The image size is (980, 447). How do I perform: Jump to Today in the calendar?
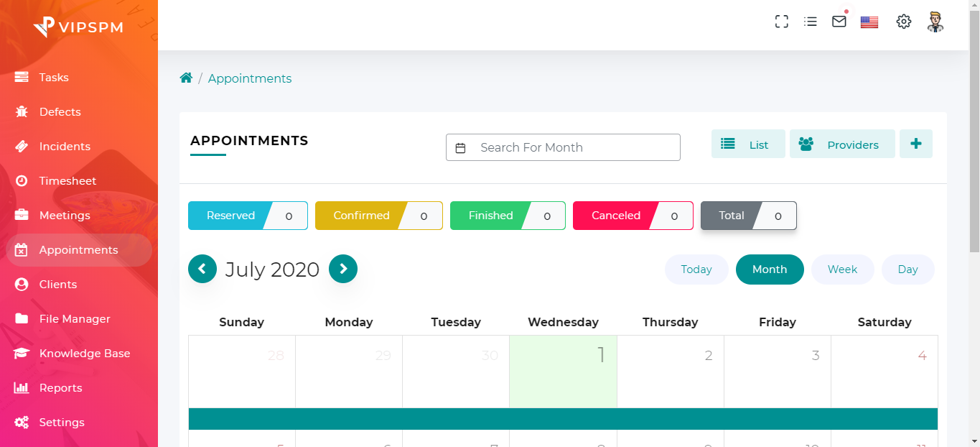point(696,269)
